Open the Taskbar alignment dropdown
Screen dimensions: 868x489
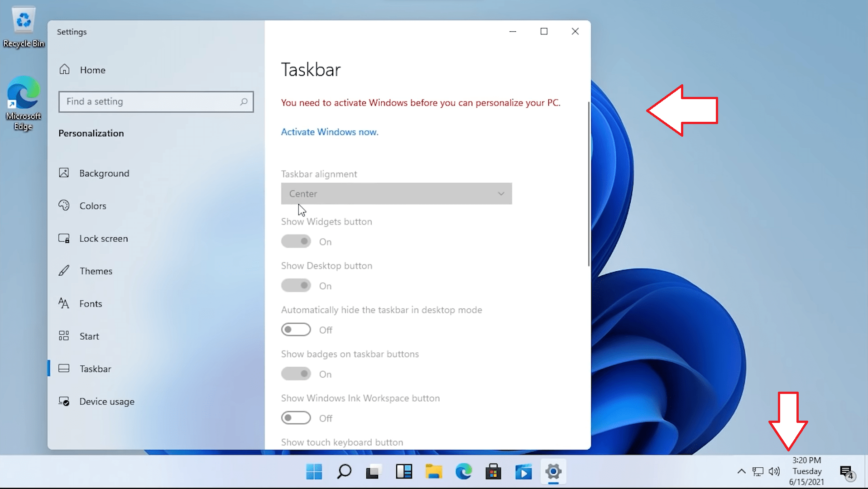pos(396,194)
